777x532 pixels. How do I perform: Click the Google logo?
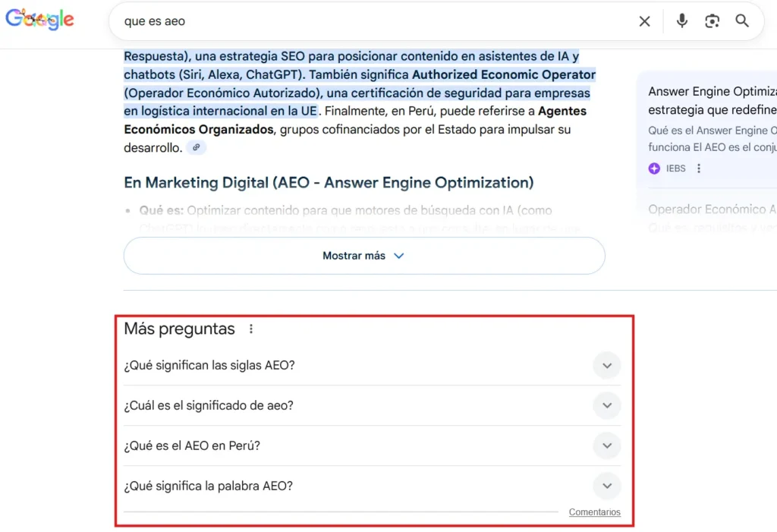click(39, 20)
